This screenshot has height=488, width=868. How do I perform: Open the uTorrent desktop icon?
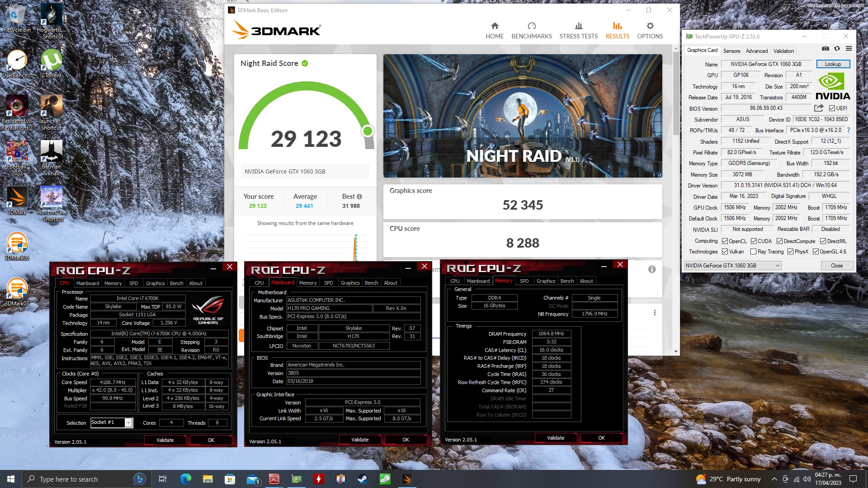click(52, 64)
